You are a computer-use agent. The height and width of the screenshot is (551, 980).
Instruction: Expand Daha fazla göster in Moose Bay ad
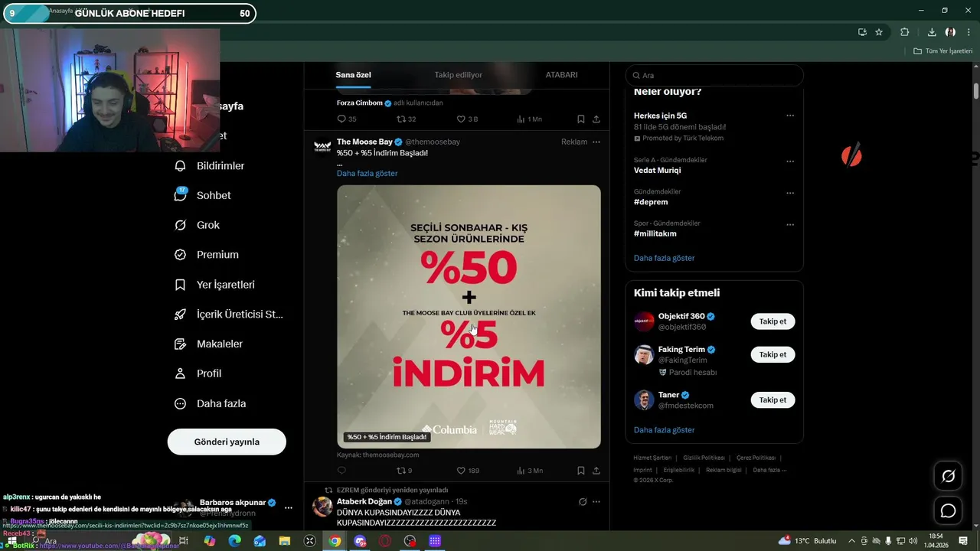coord(367,173)
